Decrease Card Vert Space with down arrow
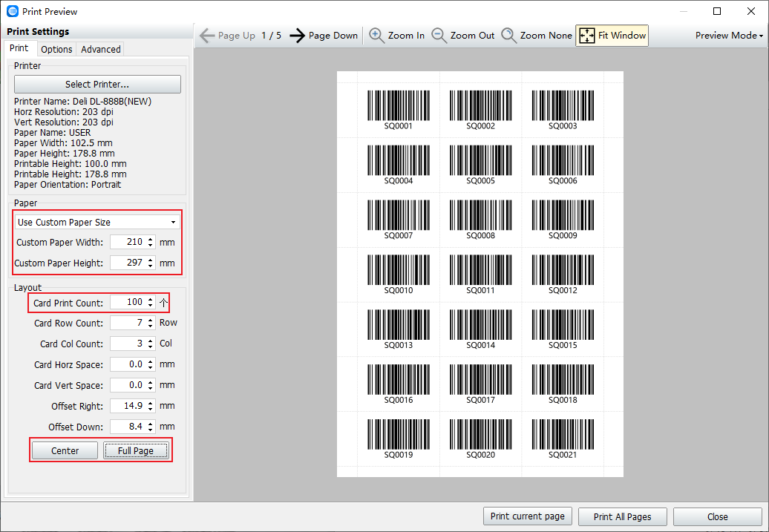This screenshot has width=769, height=532. coord(151,388)
